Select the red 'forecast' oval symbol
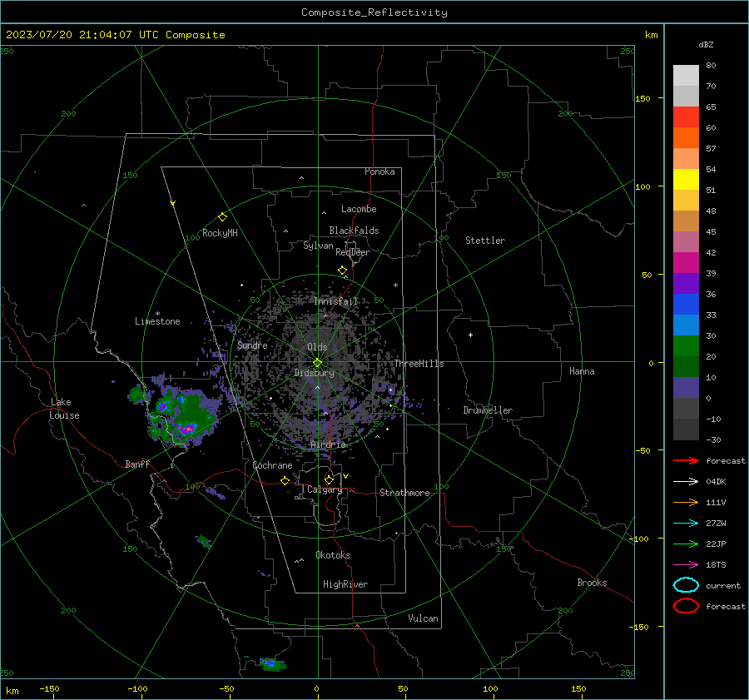 pos(686,606)
